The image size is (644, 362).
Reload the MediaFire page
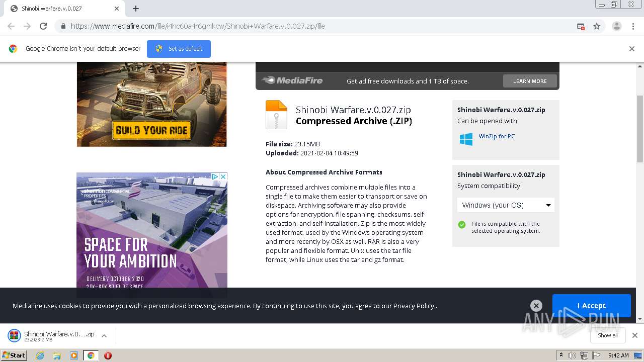click(x=43, y=26)
